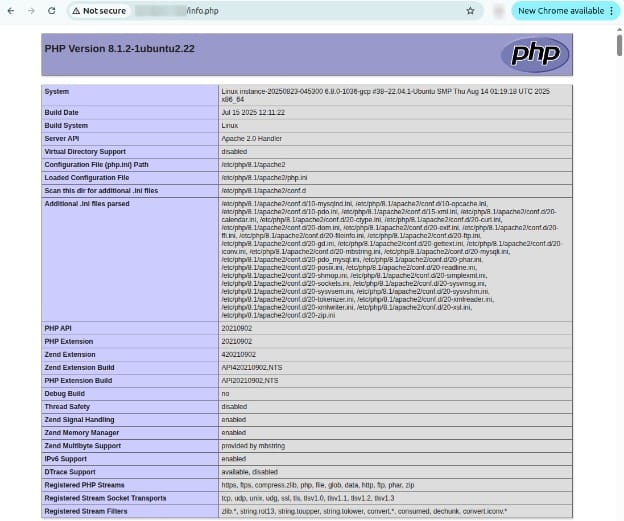The width and height of the screenshot is (624, 521).
Task: Click the Server API label
Action: (62, 139)
